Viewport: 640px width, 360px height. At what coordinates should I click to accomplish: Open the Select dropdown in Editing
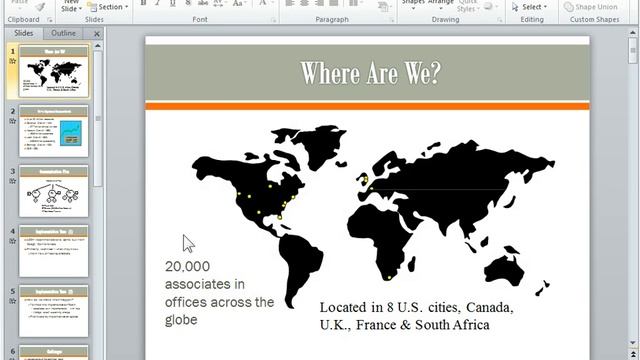[x=529, y=7]
